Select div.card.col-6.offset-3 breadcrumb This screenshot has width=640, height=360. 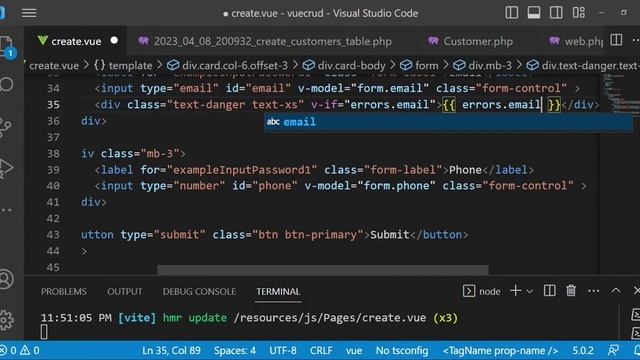228,65
